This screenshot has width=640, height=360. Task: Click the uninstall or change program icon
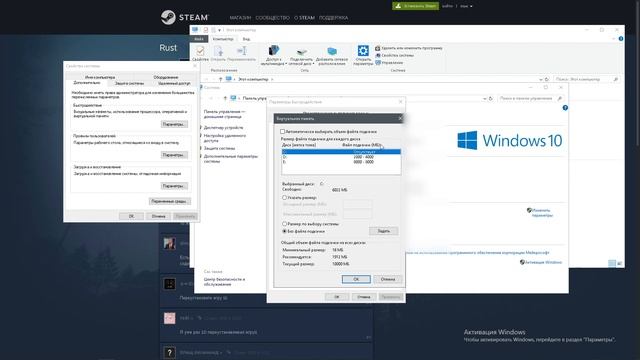378,48
